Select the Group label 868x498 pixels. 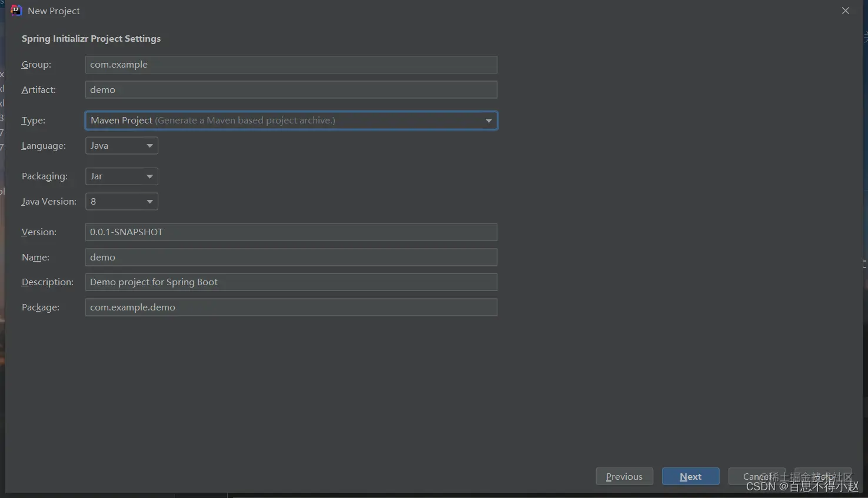36,65
